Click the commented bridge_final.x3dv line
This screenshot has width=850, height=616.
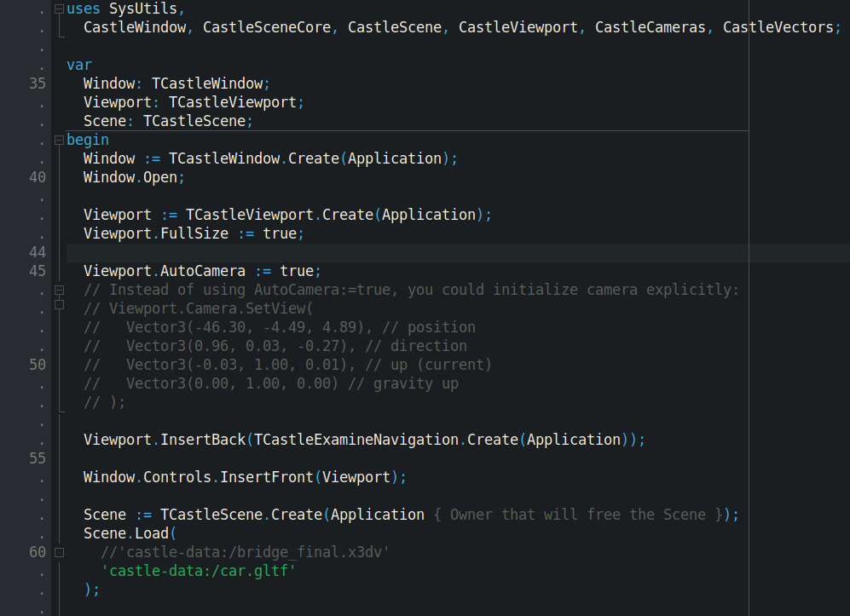(239, 551)
